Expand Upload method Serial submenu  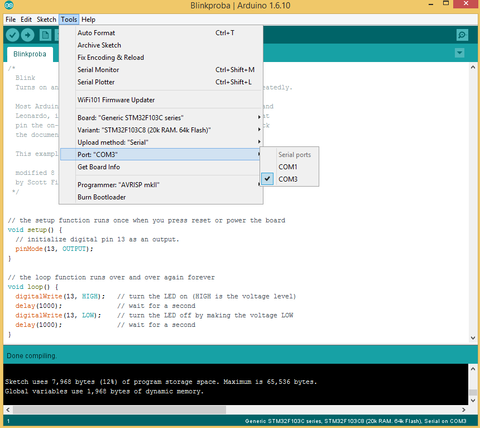click(x=161, y=142)
